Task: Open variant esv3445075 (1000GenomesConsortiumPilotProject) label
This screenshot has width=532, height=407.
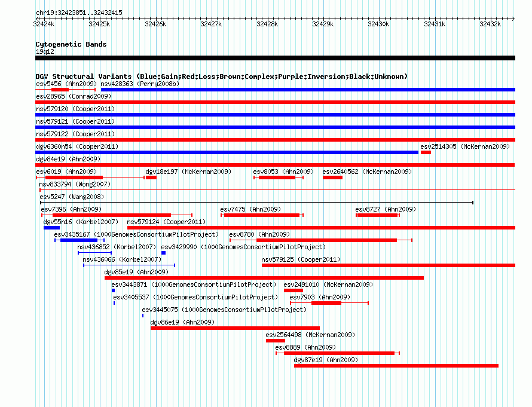Action: (224, 310)
